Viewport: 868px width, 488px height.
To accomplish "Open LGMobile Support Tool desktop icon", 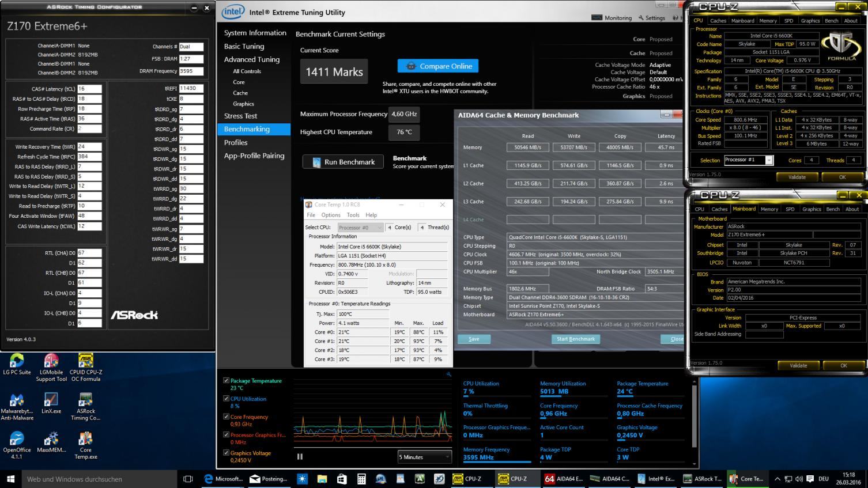I will 51,368.
